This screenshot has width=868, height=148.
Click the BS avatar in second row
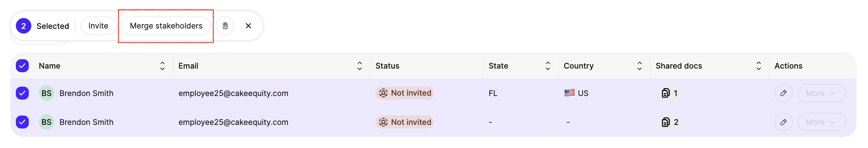[46, 122]
